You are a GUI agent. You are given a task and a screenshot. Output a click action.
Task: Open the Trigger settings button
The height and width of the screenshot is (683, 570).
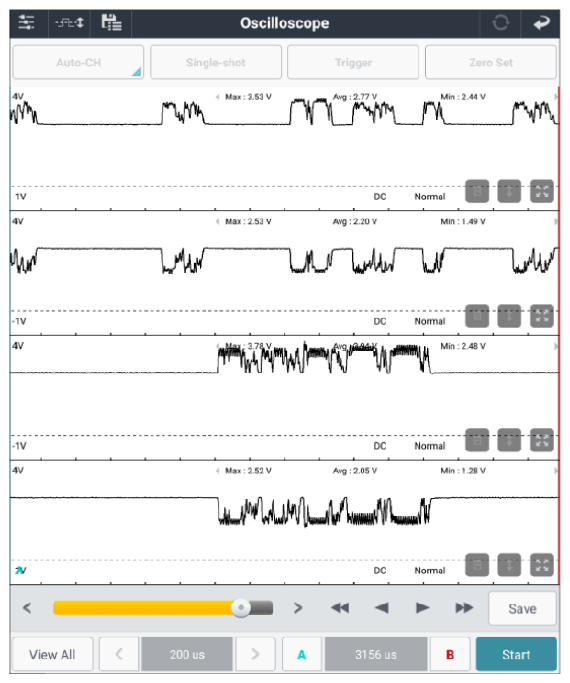353,62
